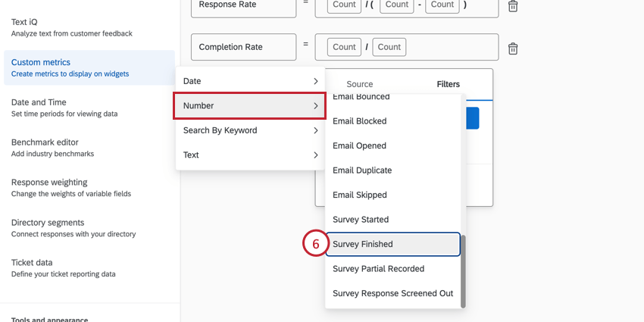644x322 pixels.
Task: Choose Survey Partial Recorded
Action: 393,269
